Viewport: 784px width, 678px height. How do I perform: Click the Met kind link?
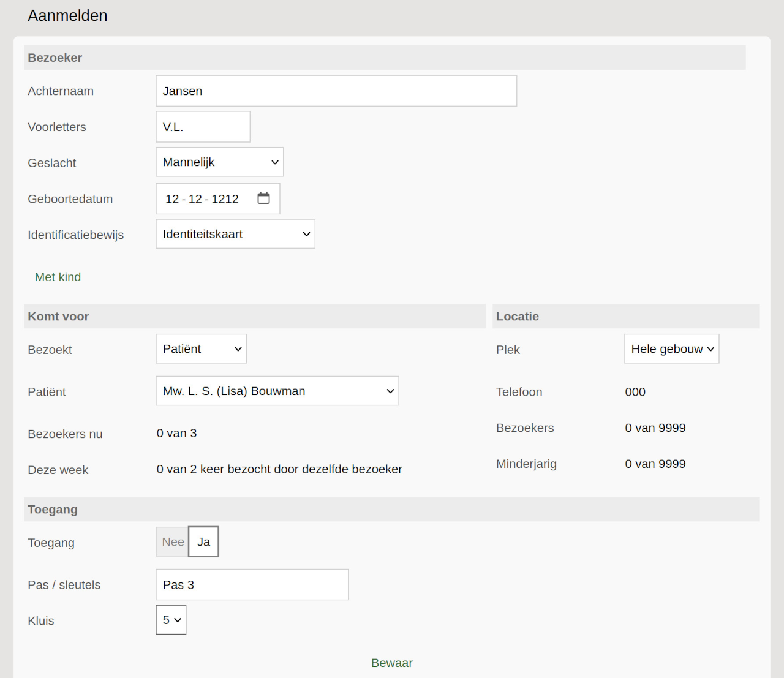tap(58, 277)
